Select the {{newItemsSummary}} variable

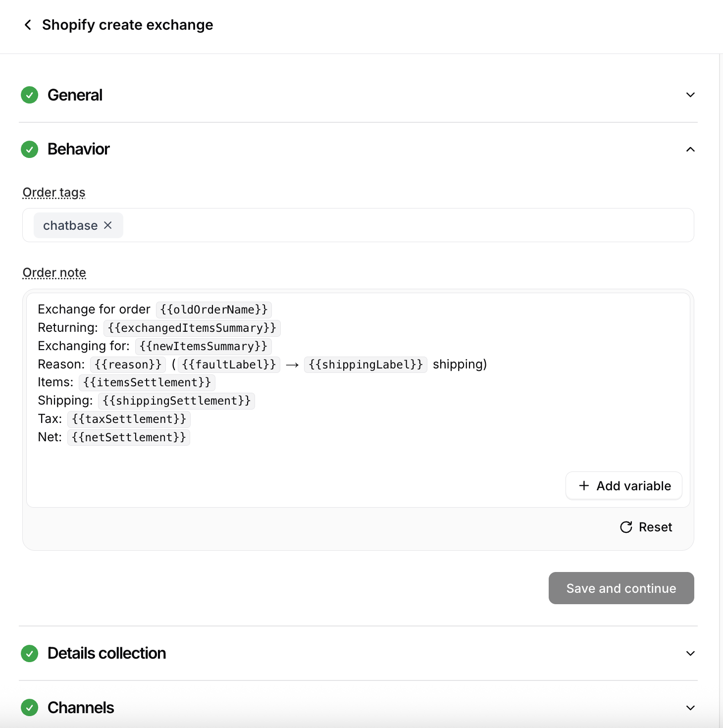pyautogui.click(x=204, y=346)
